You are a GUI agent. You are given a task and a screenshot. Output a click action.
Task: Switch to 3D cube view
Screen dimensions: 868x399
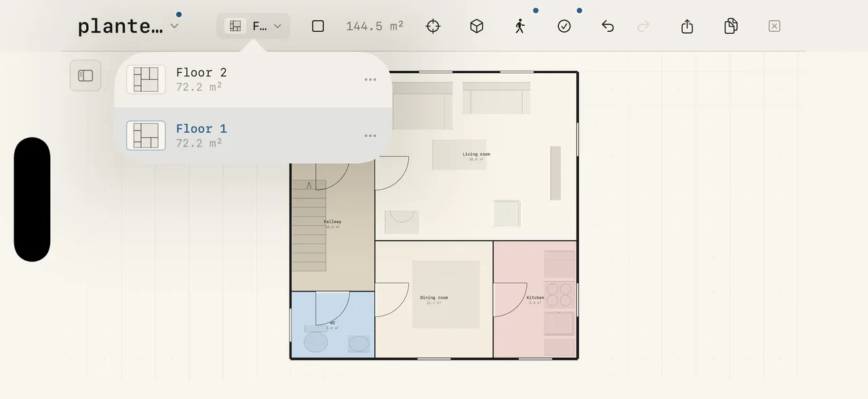(477, 26)
